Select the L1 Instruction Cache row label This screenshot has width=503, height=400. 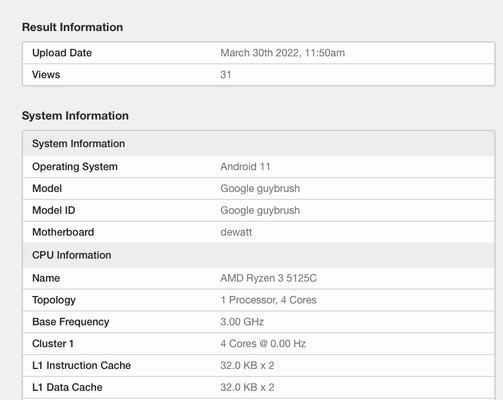(82, 365)
